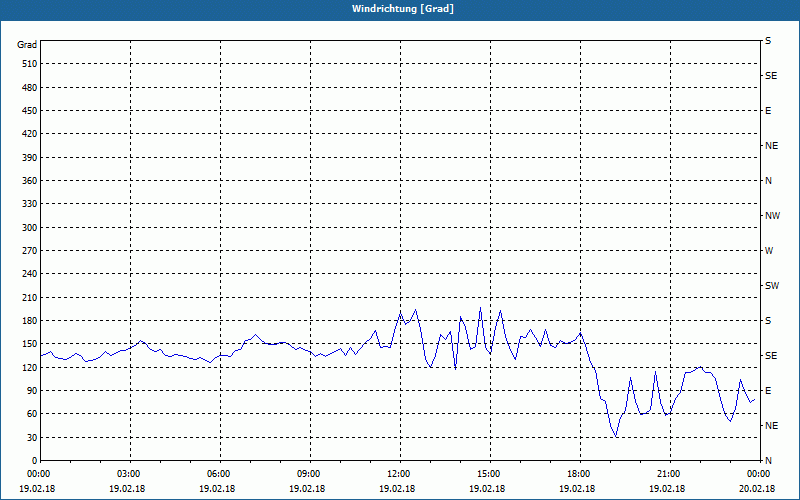Select the E compass label level with 90
Image resolution: width=800 pixels, height=500 pixels.
768,391
